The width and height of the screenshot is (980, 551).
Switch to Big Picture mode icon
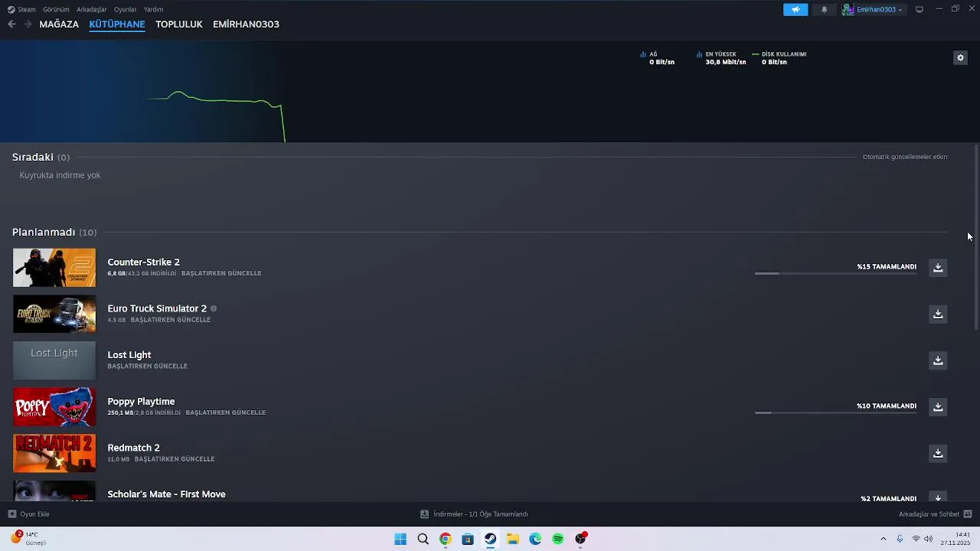pos(920,9)
